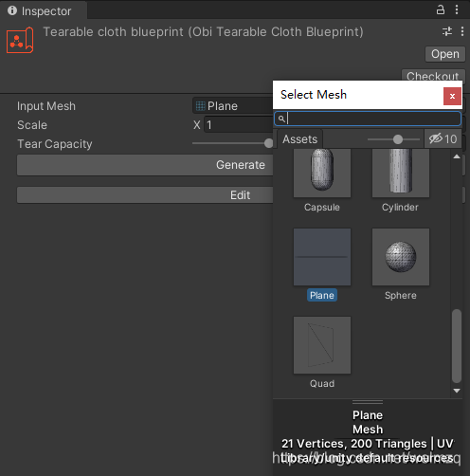470x476 pixels.
Task: Select the Cylinder mesh thumbnail
Action: coord(401,173)
